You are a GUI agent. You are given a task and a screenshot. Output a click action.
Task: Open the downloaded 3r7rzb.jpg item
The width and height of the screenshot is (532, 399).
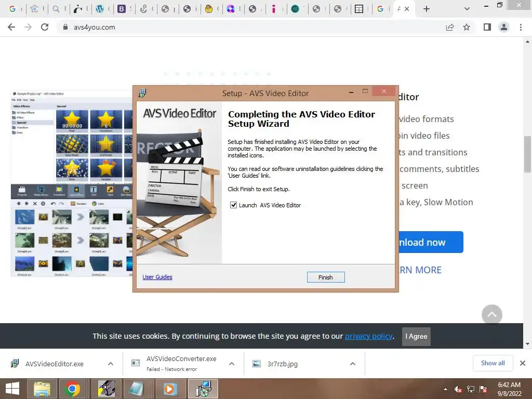(x=282, y=364)
